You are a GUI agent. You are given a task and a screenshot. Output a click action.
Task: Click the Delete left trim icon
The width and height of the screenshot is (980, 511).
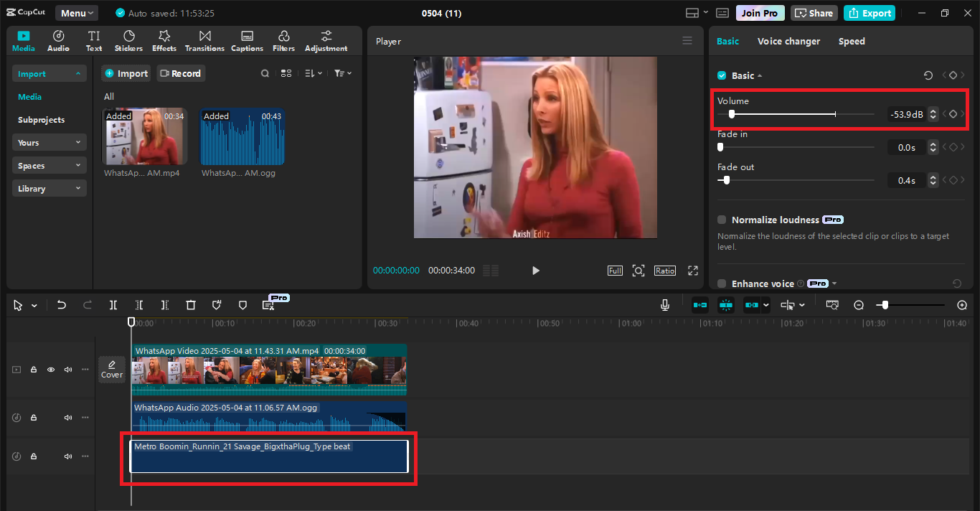point(139,305)
